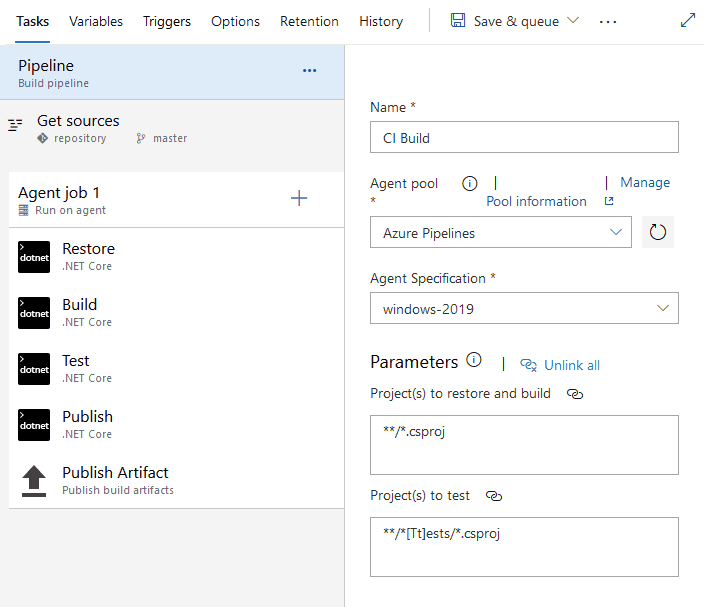Go to the Retention tab
Viewport: 715px width, 607px height.
[309, 21]
